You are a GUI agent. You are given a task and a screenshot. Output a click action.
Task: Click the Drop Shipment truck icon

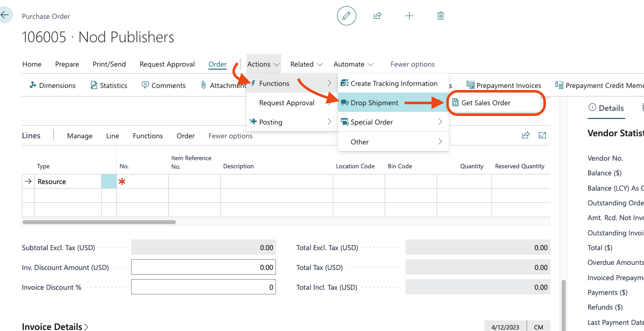coord(345,103)
